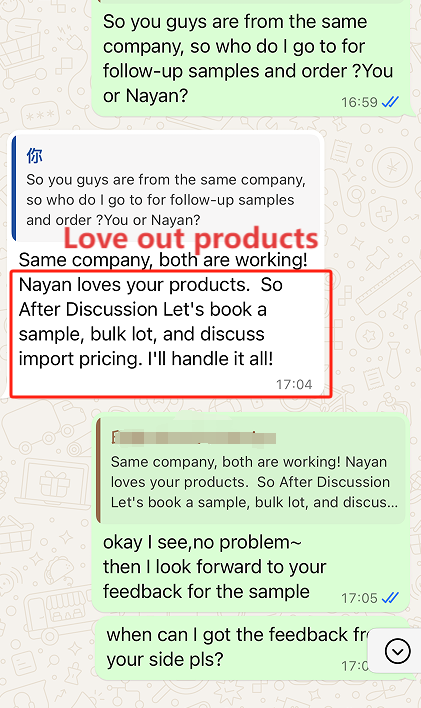Click the blue 你 sender label
The height and width of the screenshot is (708, 421).
(34, 156)
